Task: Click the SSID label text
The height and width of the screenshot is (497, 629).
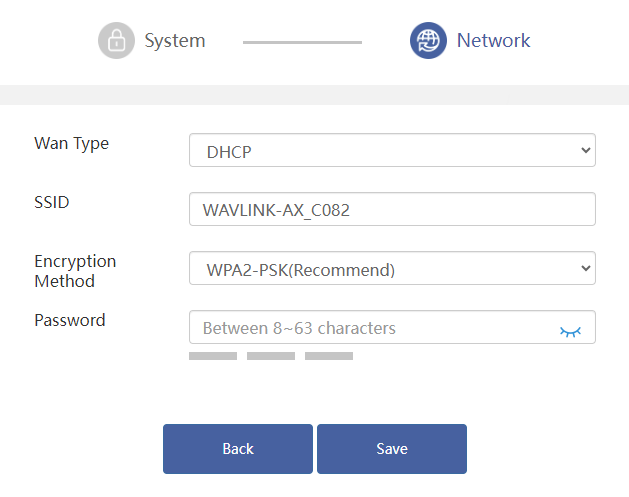Action: click(52, 202)
